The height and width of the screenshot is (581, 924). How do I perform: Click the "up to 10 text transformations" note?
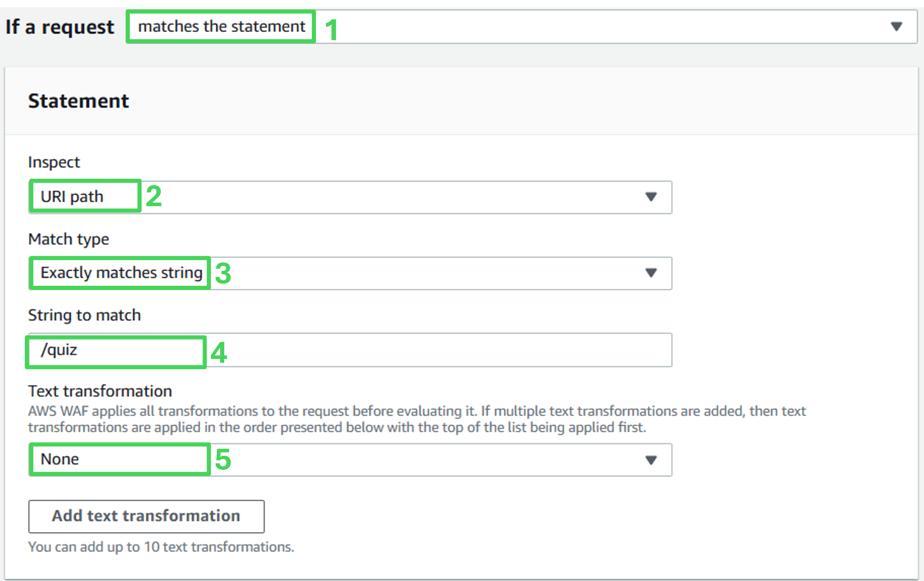pyautogui.click(x=161, y=546)
